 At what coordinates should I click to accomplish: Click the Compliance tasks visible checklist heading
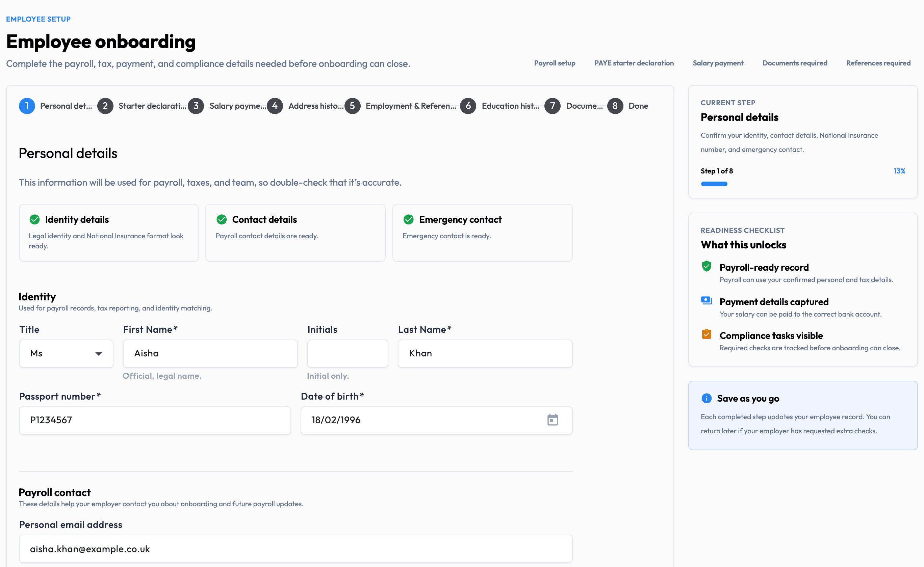pyautogui.click(x=771, y=335)
